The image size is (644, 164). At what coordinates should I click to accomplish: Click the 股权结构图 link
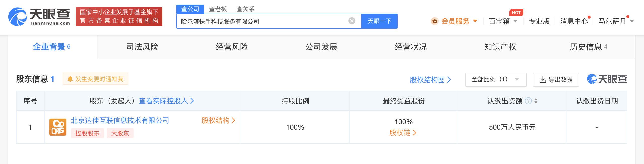click(x=430, y=80)
